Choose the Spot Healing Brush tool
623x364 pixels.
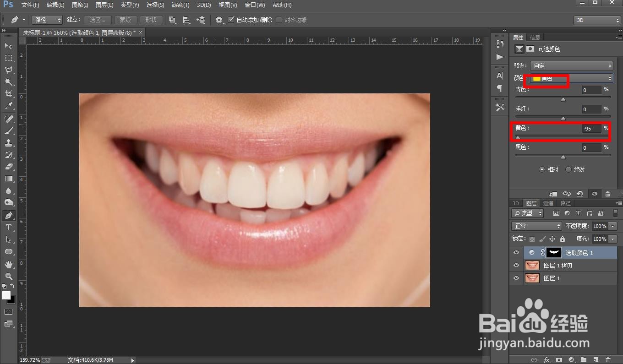click(x=9, y=119)
